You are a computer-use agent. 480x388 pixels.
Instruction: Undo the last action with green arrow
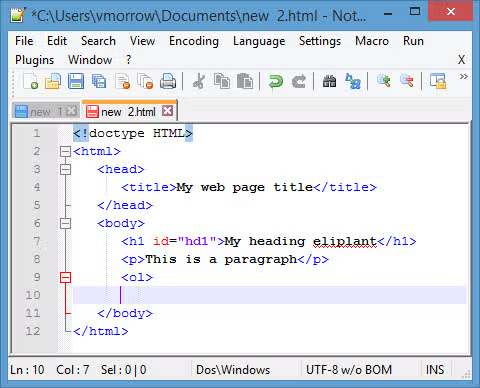[276, 81]
